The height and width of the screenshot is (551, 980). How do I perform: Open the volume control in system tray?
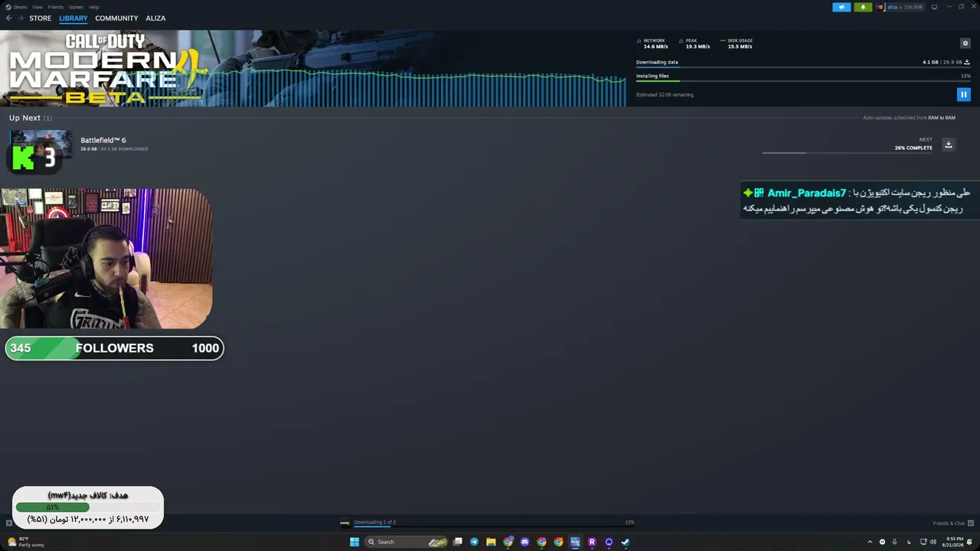[x=933, y=542]
